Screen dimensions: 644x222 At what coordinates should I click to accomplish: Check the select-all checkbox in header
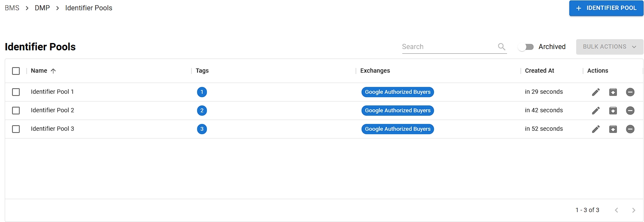pos(16,71)
